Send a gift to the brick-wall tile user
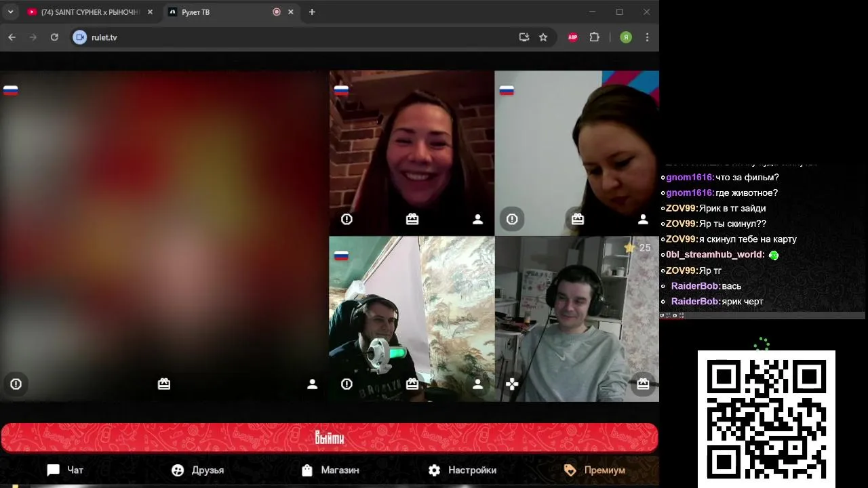Viewport: 868px width, 488px height. [412, 219]
